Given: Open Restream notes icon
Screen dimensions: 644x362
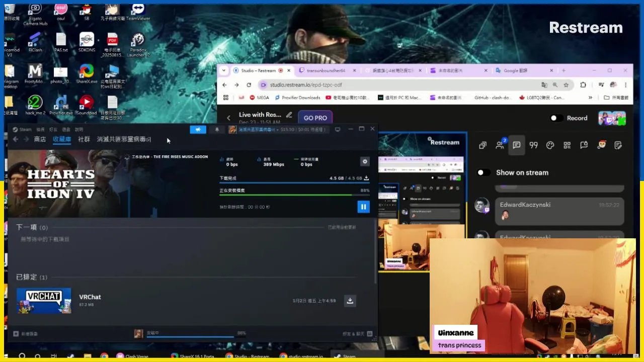Looking at the screenshot, I should tap(618, 145).
